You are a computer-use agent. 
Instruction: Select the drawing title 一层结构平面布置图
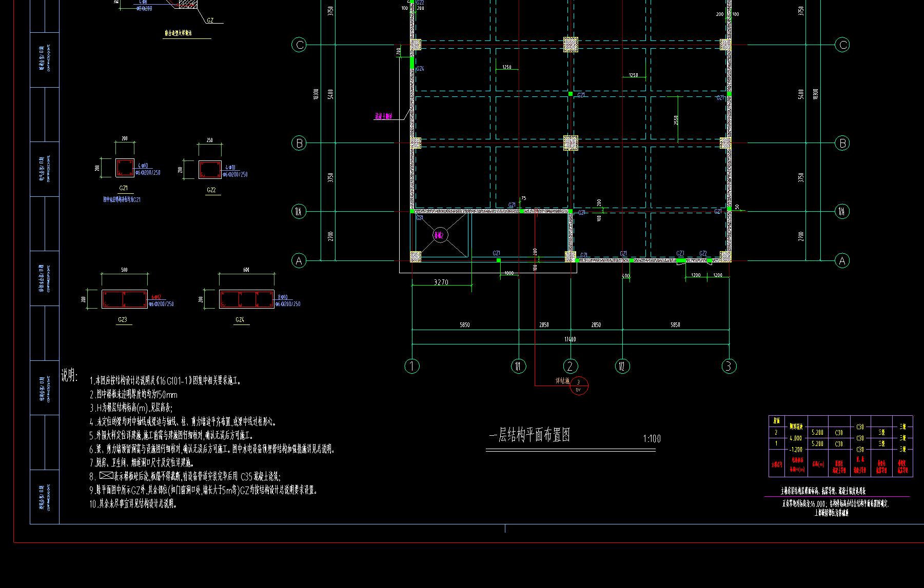coord(529,435)
